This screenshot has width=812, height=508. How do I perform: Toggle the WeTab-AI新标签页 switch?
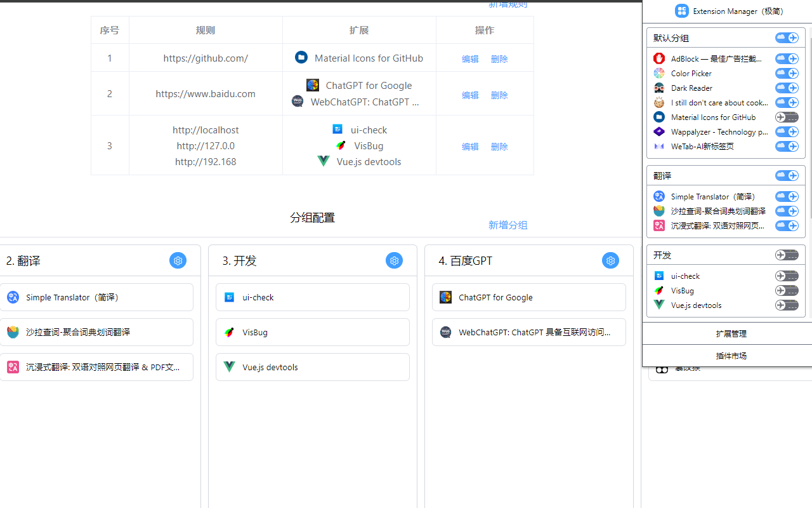(x=787, y=146)
